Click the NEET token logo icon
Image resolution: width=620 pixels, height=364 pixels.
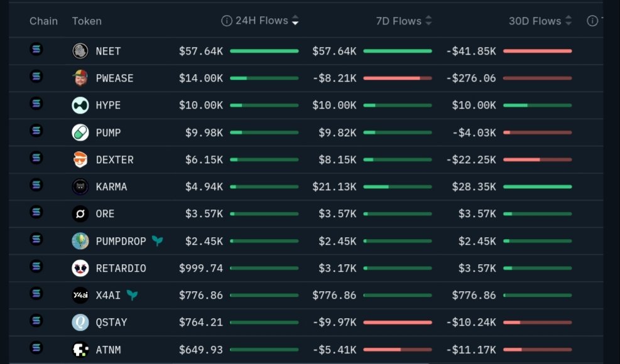click(x=80, y=51)
